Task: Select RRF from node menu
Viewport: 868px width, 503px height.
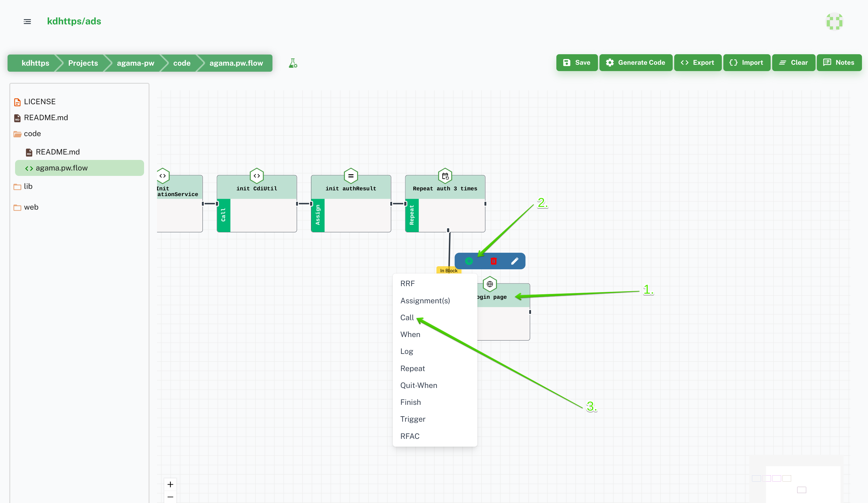Action: [x=435, y=284]
